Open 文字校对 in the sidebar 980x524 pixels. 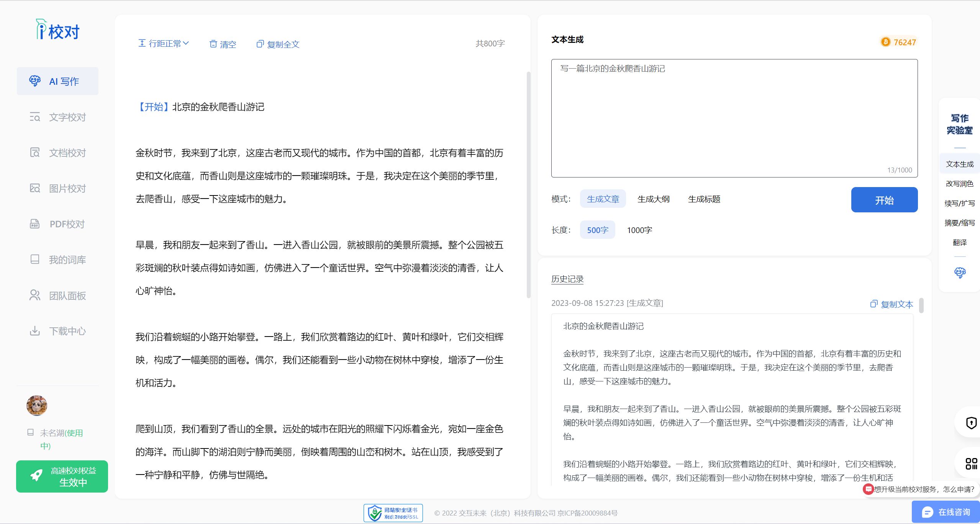[x=57, y=117]
